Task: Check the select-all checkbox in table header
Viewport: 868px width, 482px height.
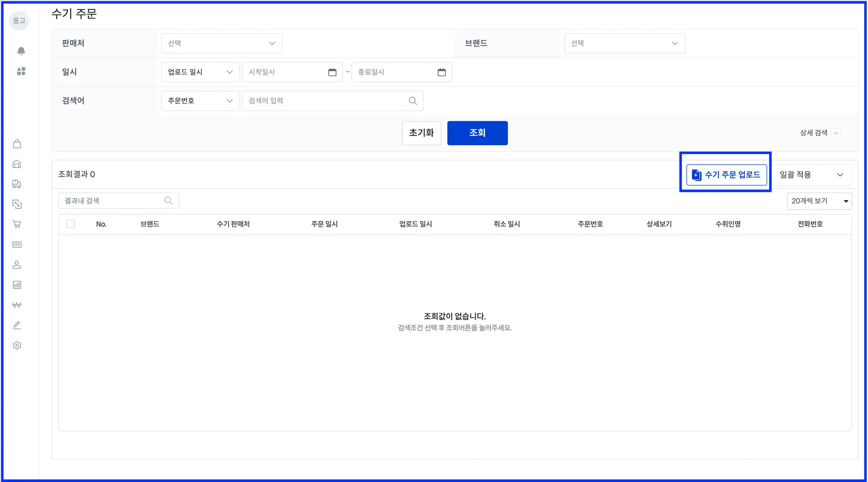Action: click(x=71, y=224)
